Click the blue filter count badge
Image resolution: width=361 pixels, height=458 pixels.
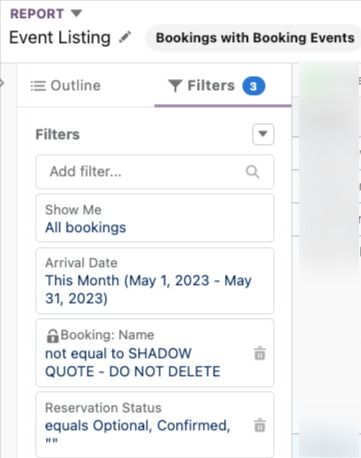tap(254, 86)
